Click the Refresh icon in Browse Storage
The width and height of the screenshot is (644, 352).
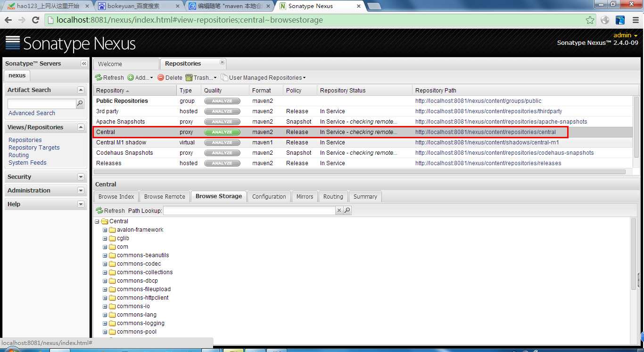[99, 211]
